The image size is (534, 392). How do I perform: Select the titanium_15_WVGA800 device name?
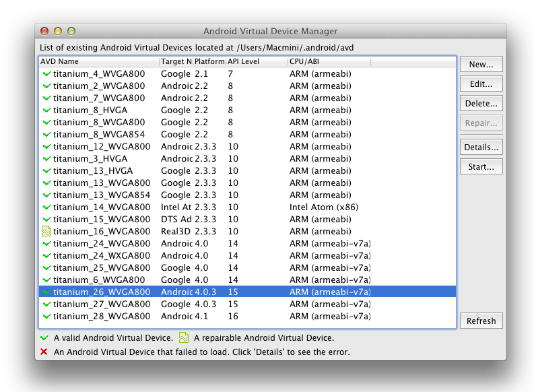coord(102,219)
